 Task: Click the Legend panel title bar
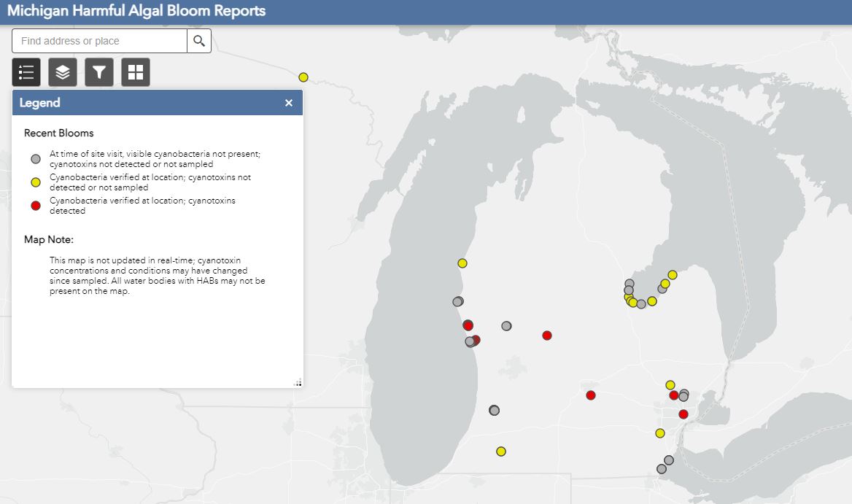tap(146, 103)
